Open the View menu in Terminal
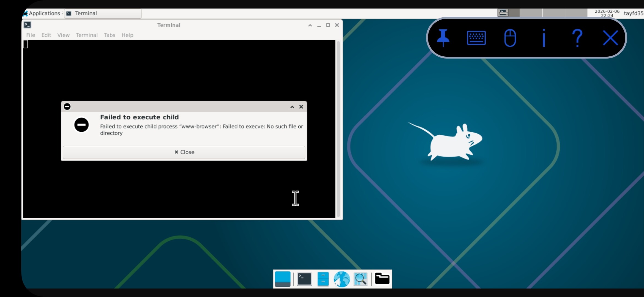644x297 pixels. [x=63, y=35]
